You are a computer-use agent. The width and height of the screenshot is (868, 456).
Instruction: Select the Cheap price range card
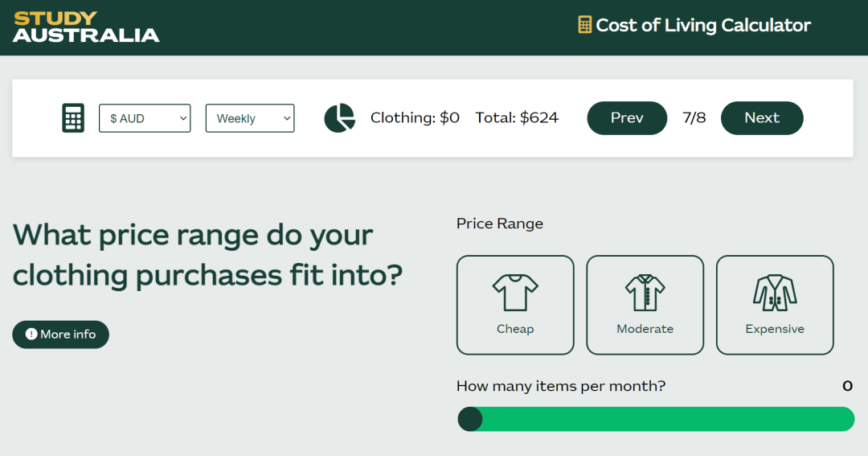tap(515, 305)
